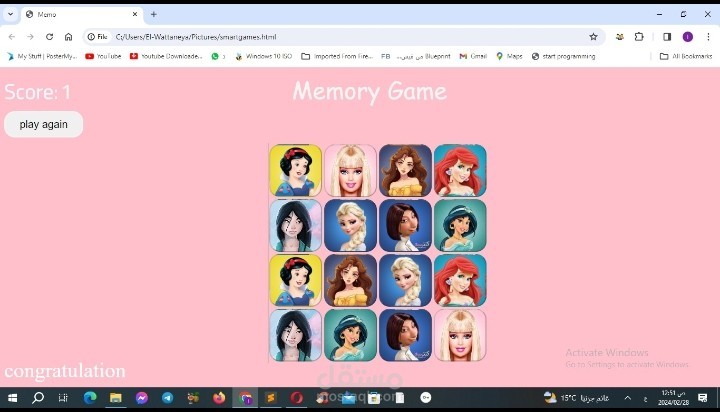Flip the Snow White card in the top row
The width and height of the screenshot is (720, 412).
pyautogui.click(x=296, y=170)
